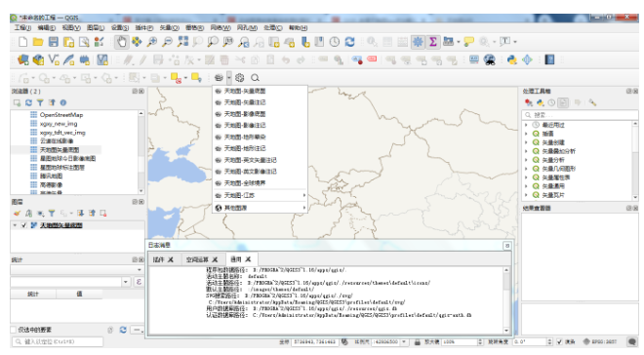Image resolution: width=644 pixels, height=355 pixels.
Task: Open the scale dropdown in status bar
Action: pyautogui.click(x=404, y=341)
